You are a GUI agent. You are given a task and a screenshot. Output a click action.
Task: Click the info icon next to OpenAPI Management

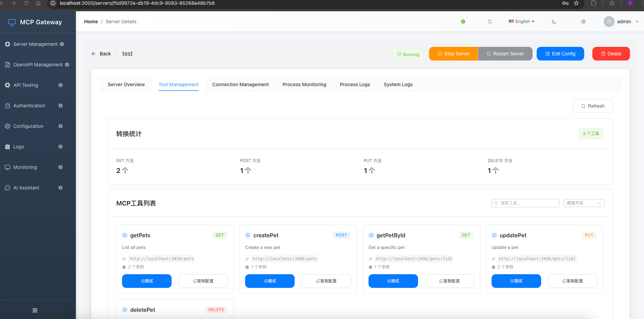(x=67, y=65)
